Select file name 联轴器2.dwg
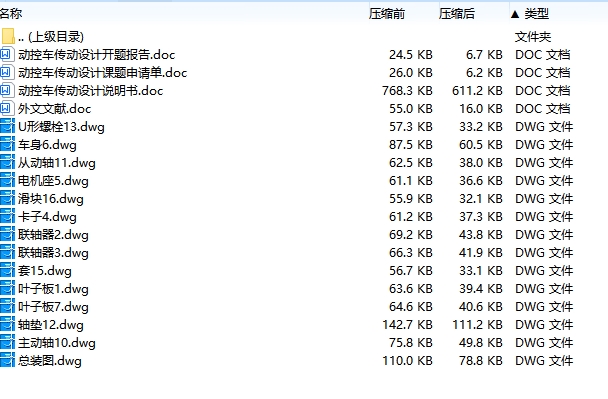Viewport: 608px width, 399px height. pos(53,235)
